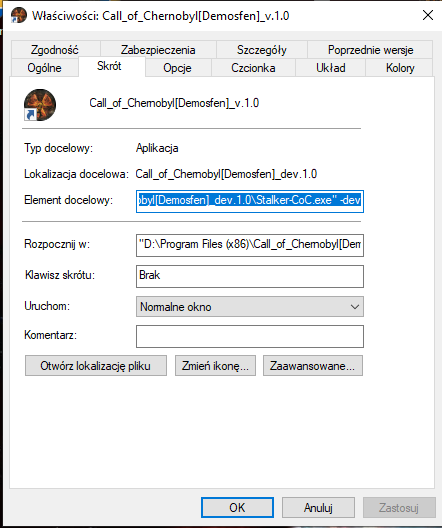This screenshot has height=528, width=442.
Task: Go to the Poprzednie wersje tab
Action: [370, 50]
